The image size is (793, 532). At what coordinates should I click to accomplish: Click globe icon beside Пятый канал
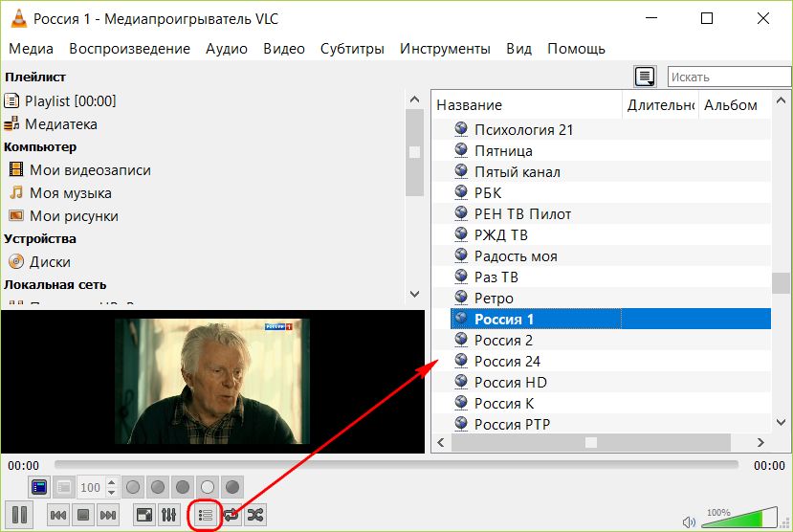tap(461, 171)
